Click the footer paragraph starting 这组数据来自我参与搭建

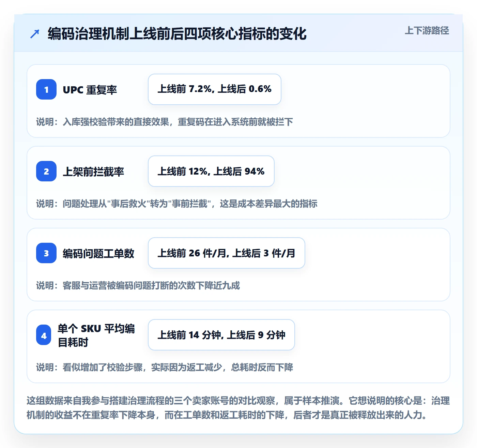238,408
